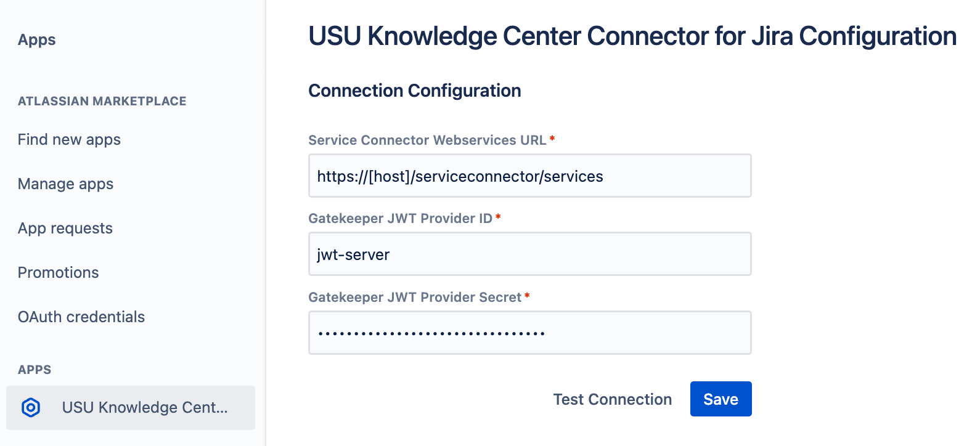Click the Gatekeeper JWT Provider ID label
Screen dimensions: 980x446
pyautogui.click(x=401, y=218)
